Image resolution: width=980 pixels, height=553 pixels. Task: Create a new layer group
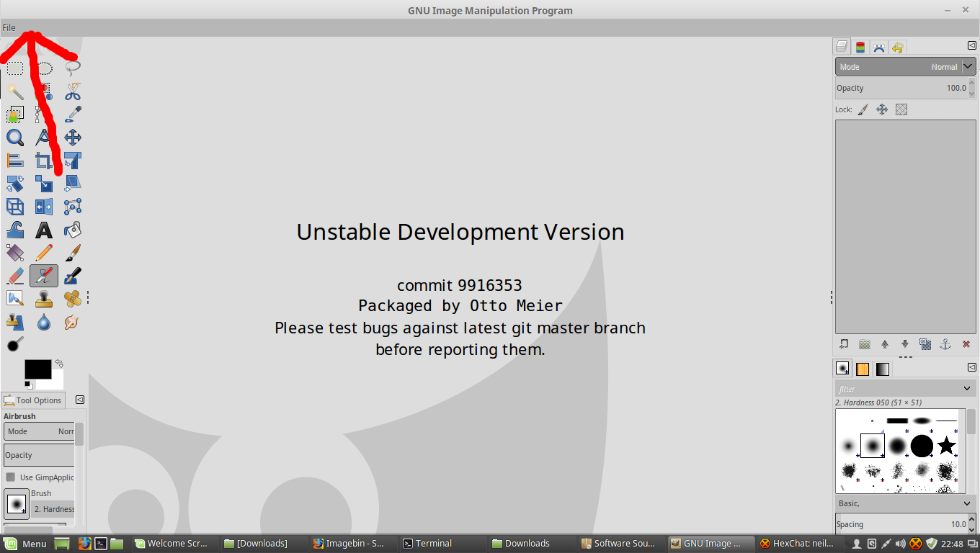[865, 344]
